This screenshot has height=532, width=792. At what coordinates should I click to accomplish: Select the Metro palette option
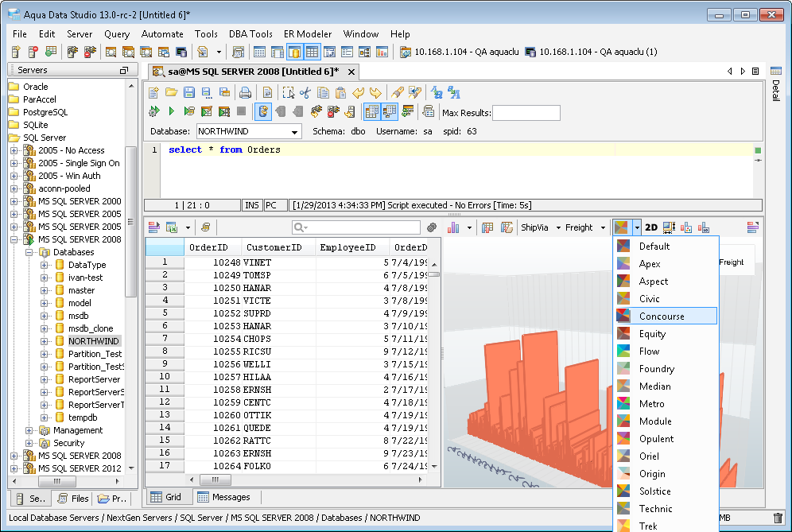(x=666, y=404)
